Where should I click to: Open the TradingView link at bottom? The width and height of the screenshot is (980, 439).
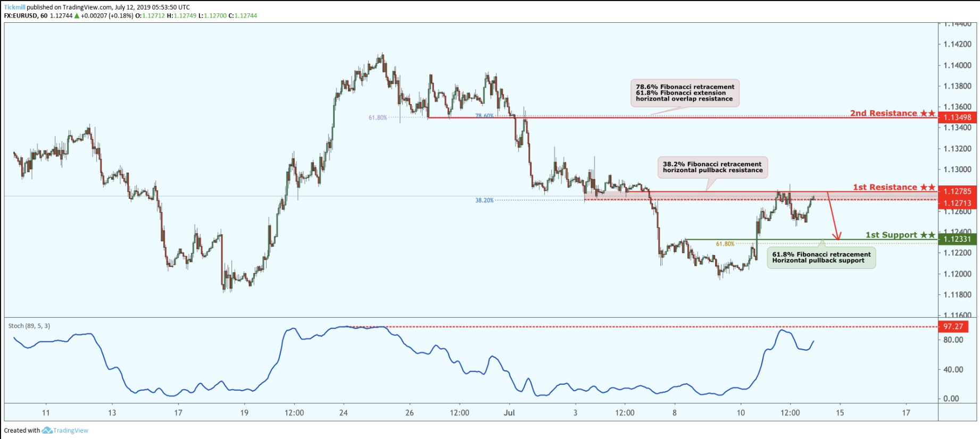[71, 430]
